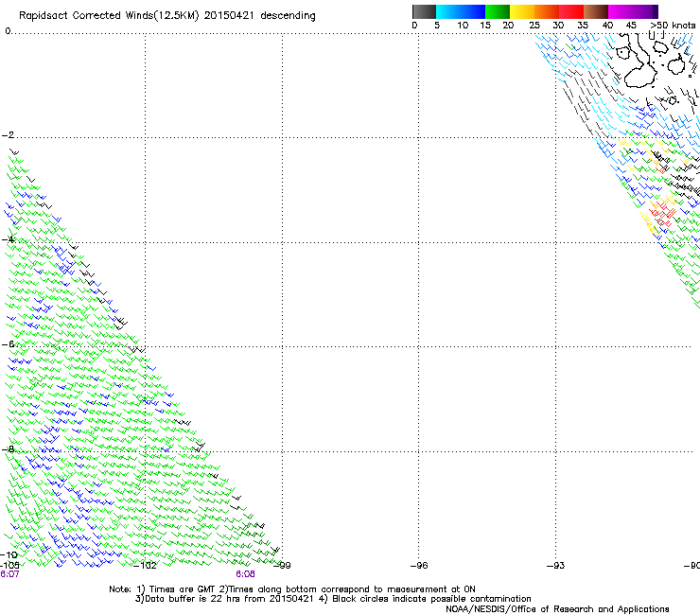Click the longitude label '-96' on bottom axis
Screen dimensions: 700x615
[419, 566]
